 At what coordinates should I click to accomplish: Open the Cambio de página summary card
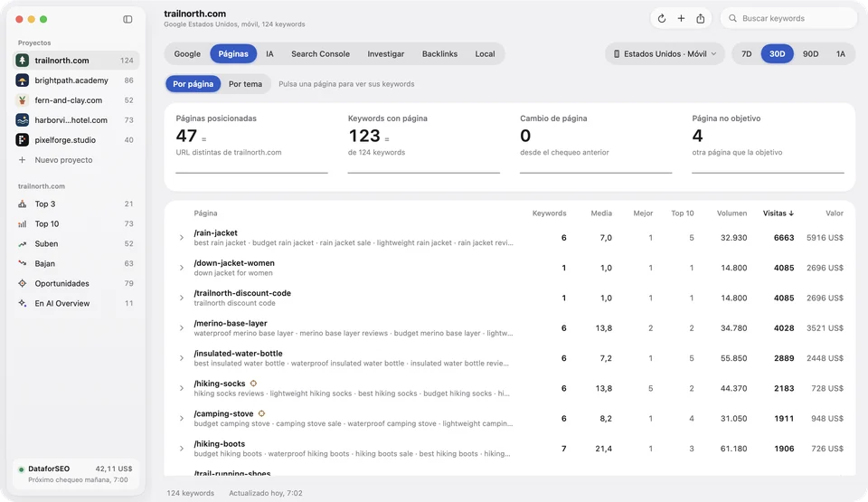(596, 143)
